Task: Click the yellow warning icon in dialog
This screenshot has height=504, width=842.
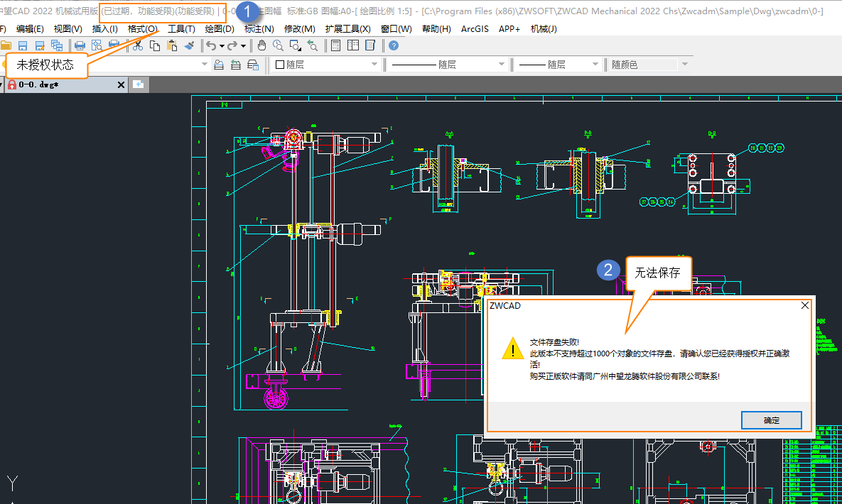Action: point(513,349)
